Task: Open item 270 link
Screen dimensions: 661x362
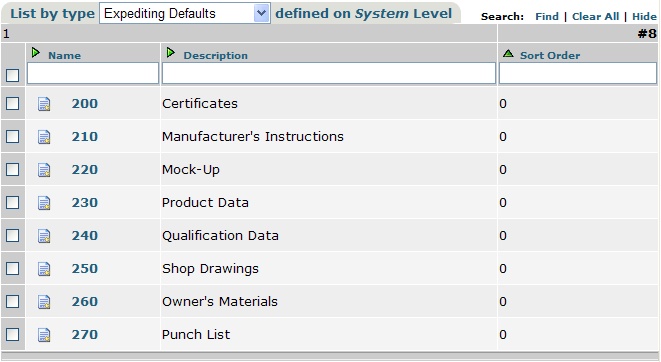Action: 85,335
